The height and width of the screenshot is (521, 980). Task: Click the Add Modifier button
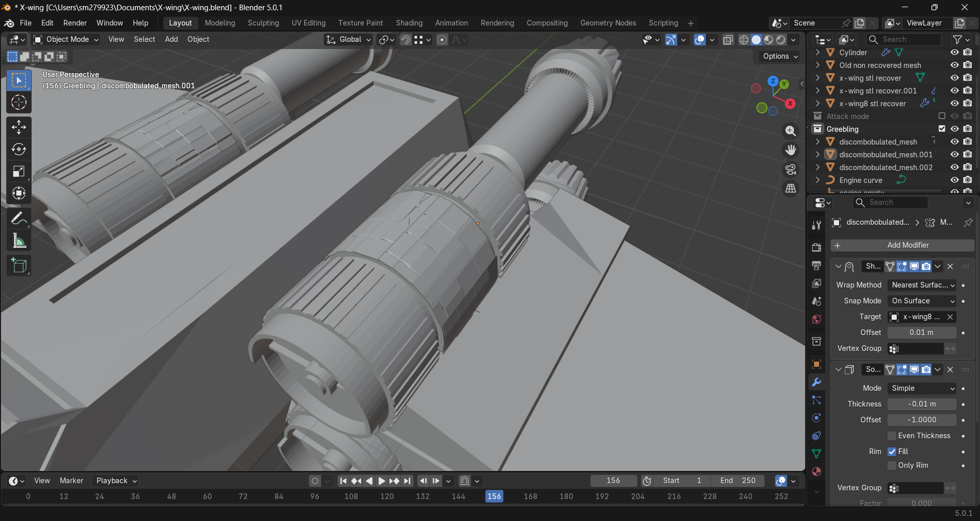pos(902,245)
